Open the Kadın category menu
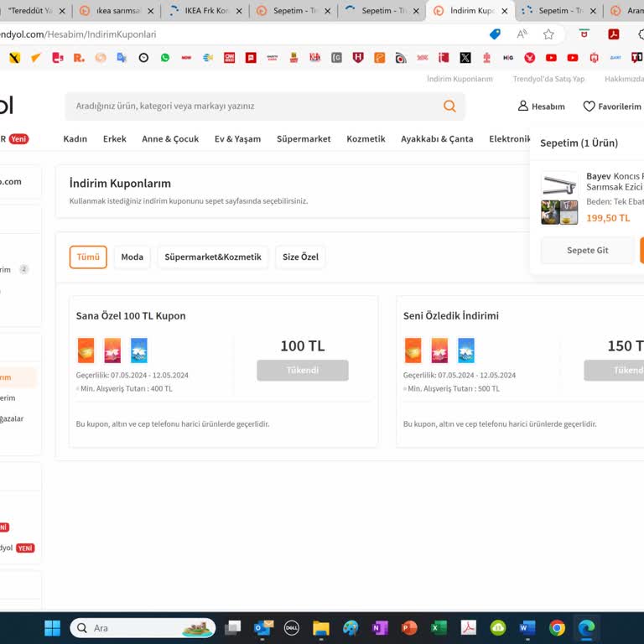Image resolution: width=644 pixels, height=644 pixels. [75, 139]
